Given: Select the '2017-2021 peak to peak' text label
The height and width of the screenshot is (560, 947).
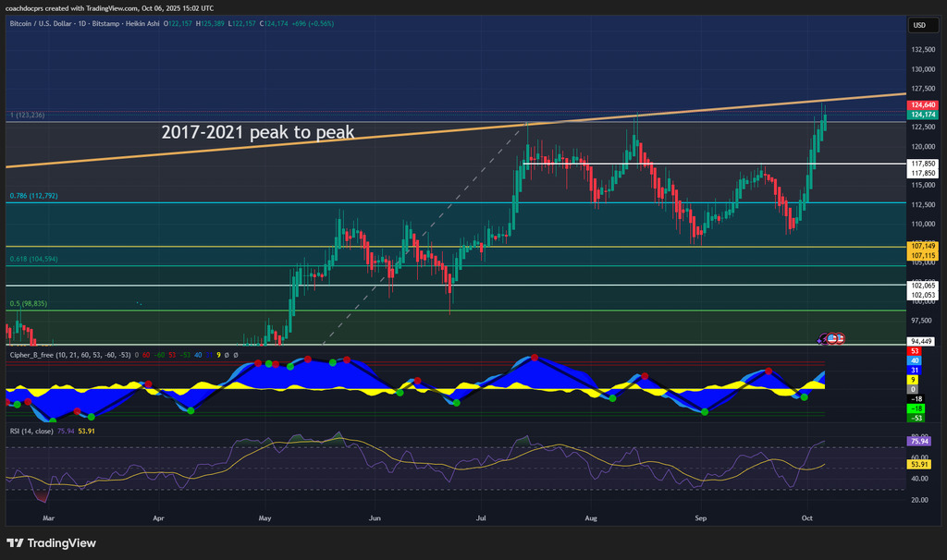Looking at the screenshot, I should (258, 133).
